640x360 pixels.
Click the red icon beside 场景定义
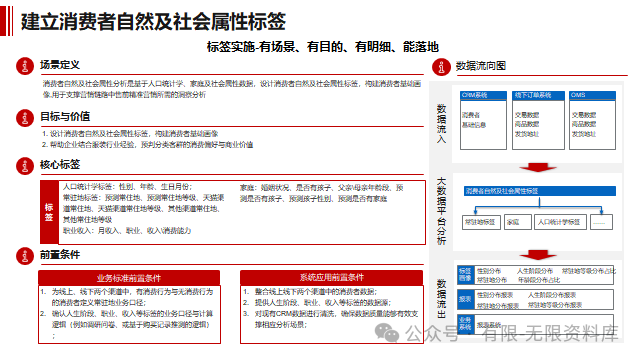[x=25, y=66]
